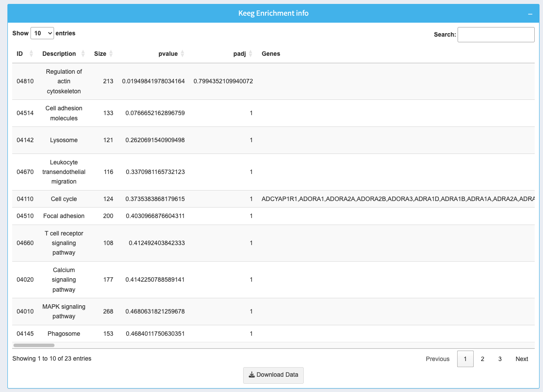Sort by pvalue column sort icon
Viewport: 543px width, 392px height.
point(182,54)
